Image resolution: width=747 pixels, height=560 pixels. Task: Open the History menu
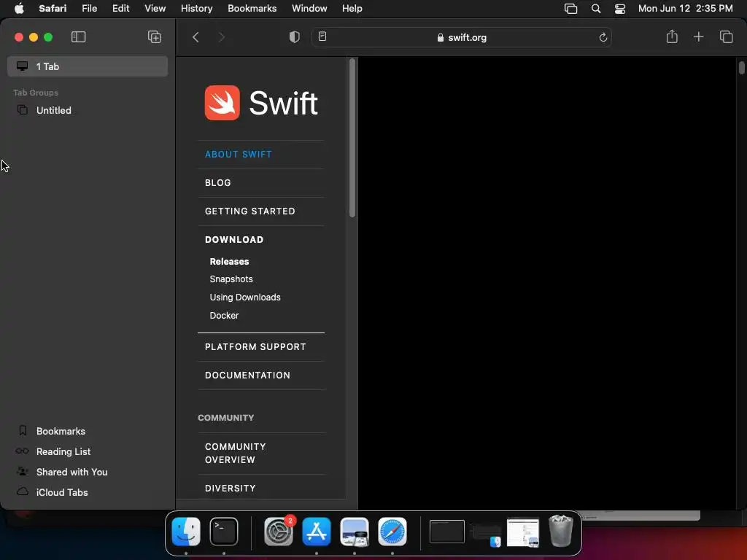pyautogui.click(x=196, y=9)
